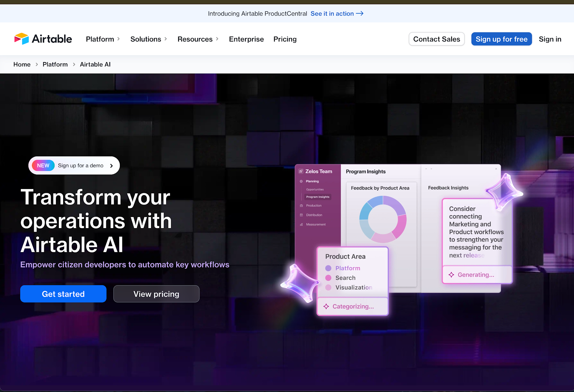Viewport: 574px width, 392px height.
Task: Open the Pricing page
Action: click(x=285, y=39)
